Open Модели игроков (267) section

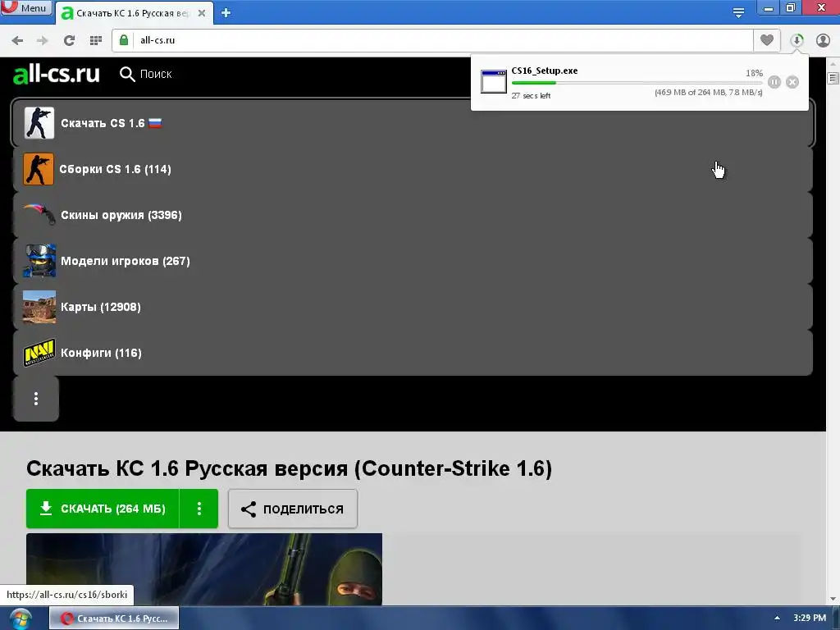(413, 261)
